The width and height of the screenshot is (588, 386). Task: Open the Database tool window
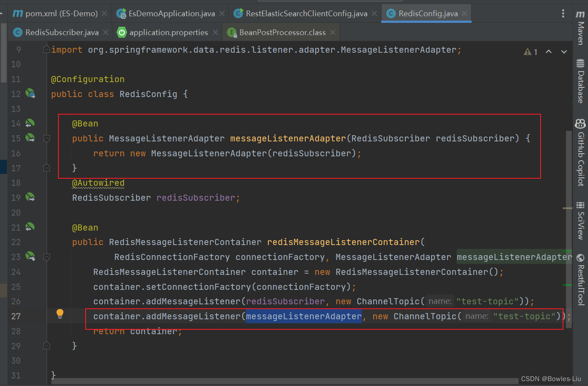click(x=580, y=81)
